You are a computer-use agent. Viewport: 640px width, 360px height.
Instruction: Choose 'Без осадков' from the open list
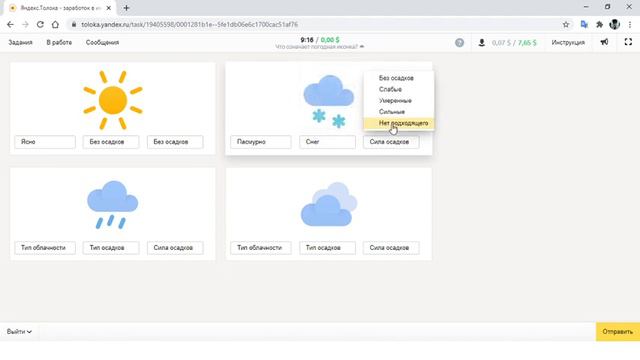[399, 78]
